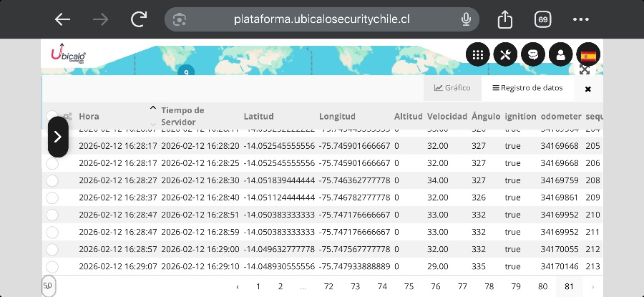
Task: Open the apps grid menu
Action: point(478,54)
